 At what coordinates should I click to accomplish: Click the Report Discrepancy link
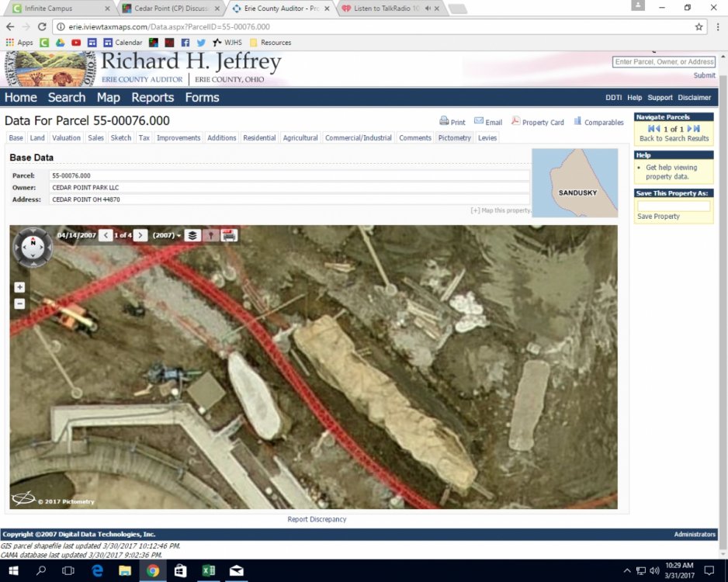click(317, 519)
